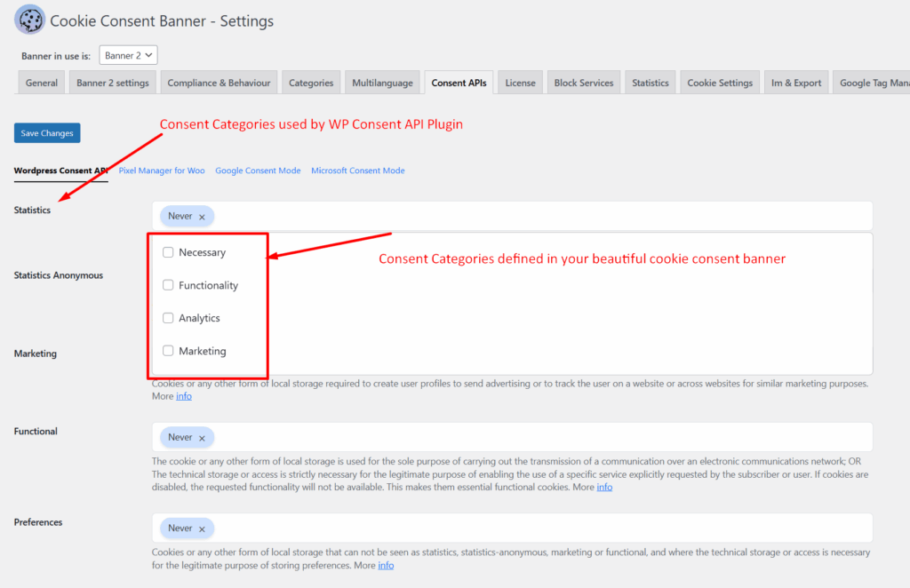Click the cookie logo icon
This screenshot has width=910, height=588.
point(29,20)
